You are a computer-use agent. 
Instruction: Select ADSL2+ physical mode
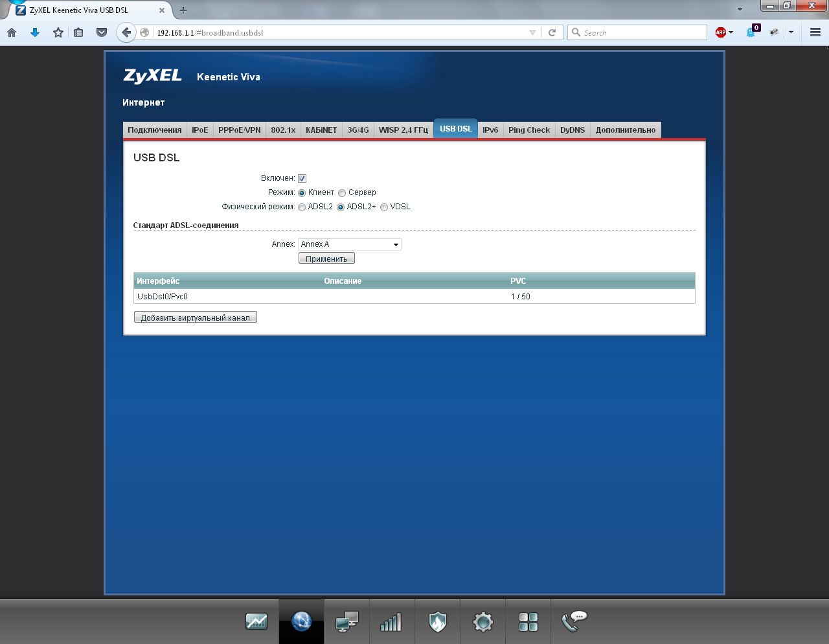point(341,207)
